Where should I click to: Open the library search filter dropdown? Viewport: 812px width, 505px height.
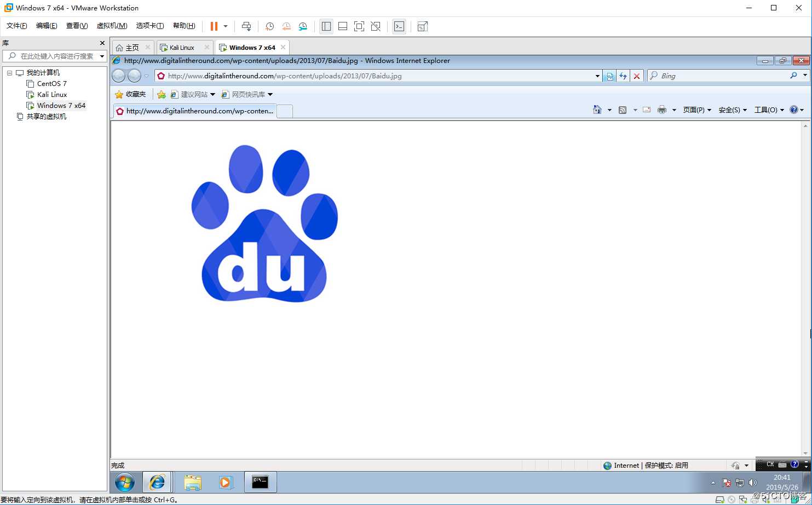pos(102,56)
